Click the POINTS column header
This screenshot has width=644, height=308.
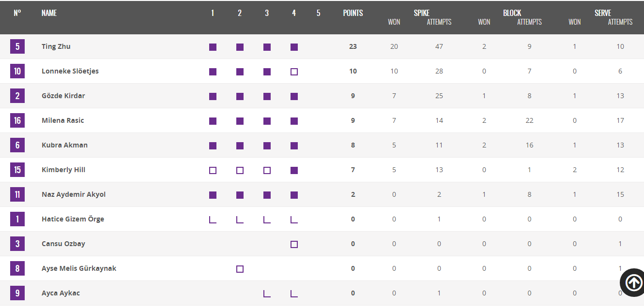[353, 13]
